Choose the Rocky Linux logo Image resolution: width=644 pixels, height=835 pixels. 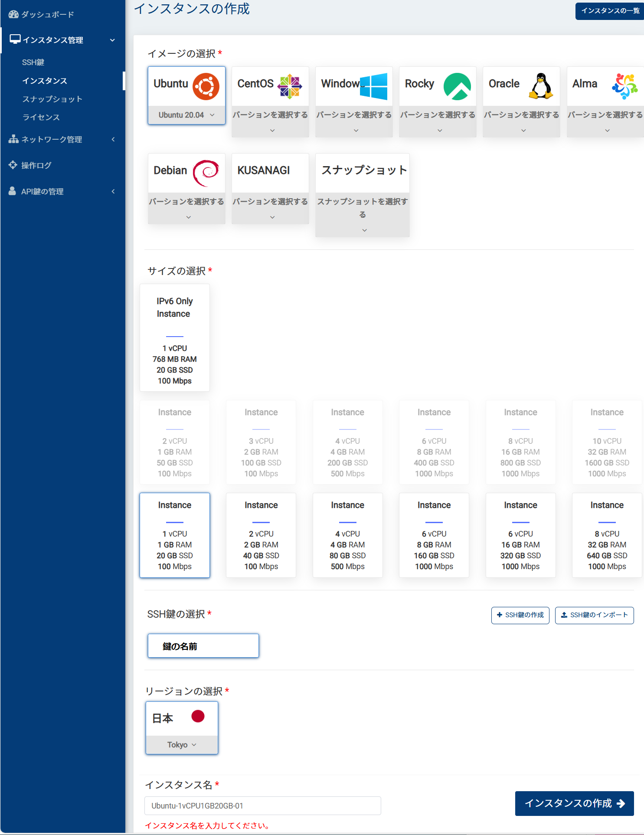(x=457, y=86)
